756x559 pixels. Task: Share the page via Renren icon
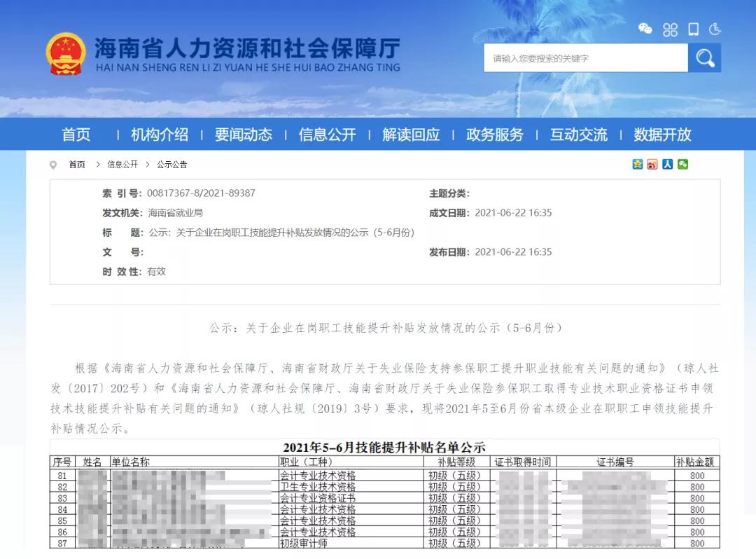(667, 165)
